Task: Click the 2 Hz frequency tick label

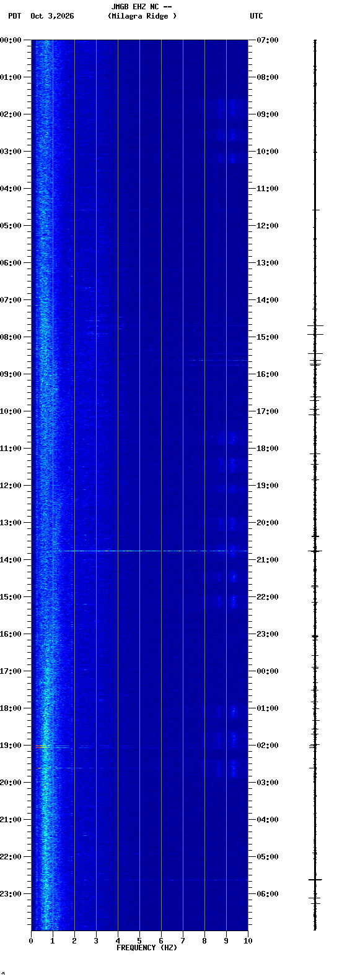Action: click(x=74, y=941)
